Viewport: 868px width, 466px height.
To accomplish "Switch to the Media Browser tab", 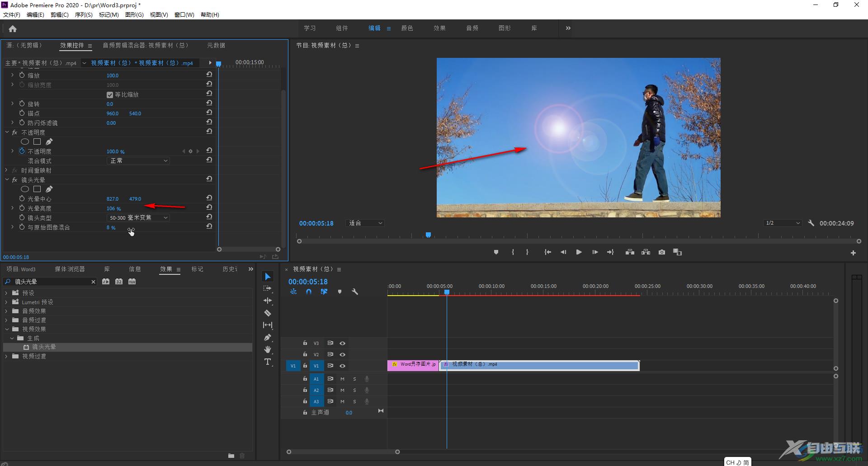I will (x=70, y=269).
